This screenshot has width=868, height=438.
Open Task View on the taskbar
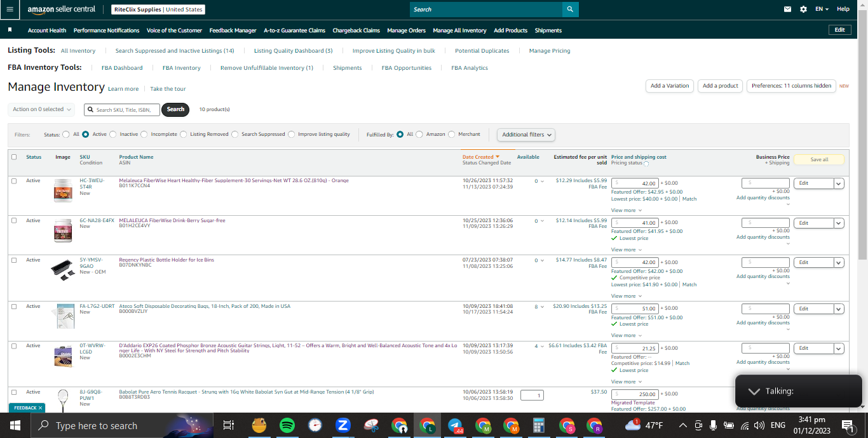click(x=229, y=425)
